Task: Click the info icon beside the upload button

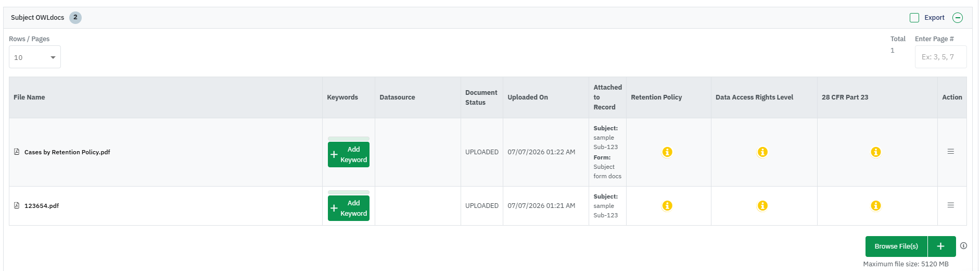Action: pyautogui.click(x=964, y=246)
